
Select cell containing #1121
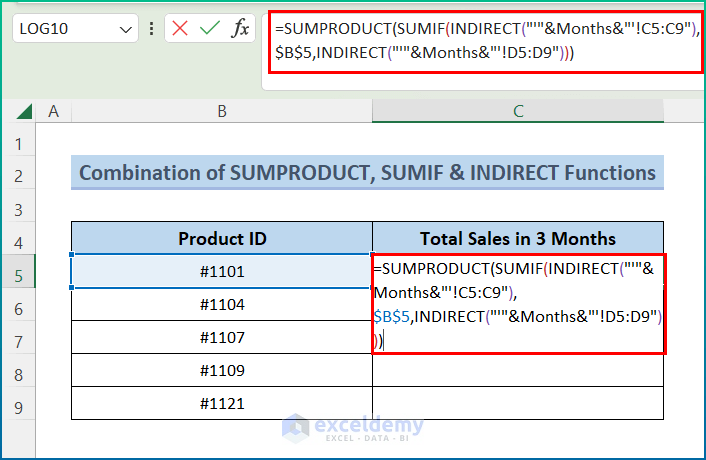[221, 403]
